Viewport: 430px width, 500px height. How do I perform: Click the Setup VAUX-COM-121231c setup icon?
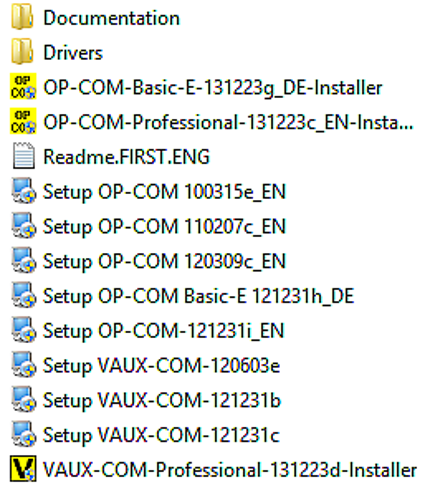click(x=23, y=434)
